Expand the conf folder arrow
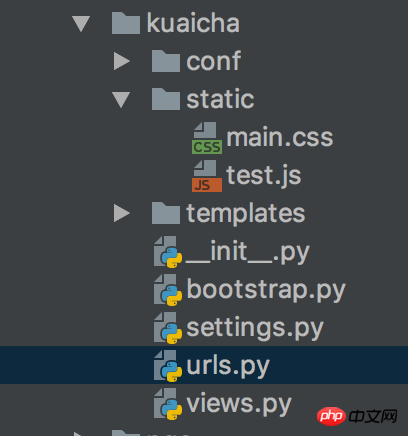This screenshot has height=436, width=408. 122,61
